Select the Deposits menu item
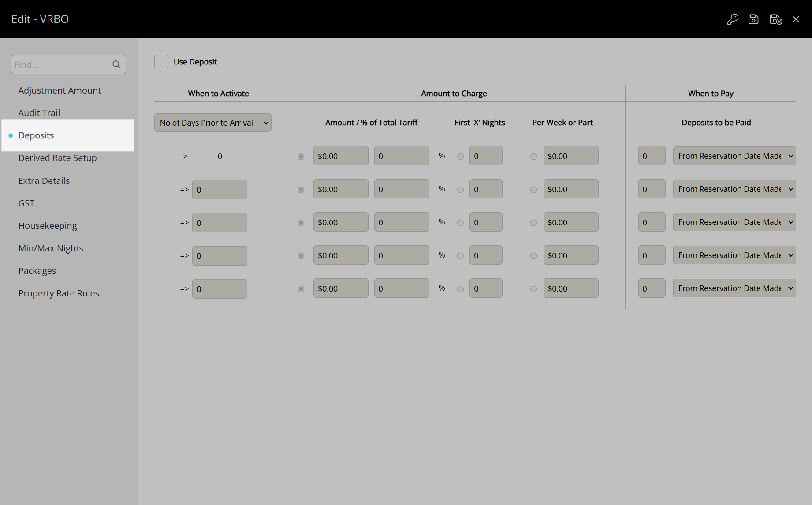This screenshot has height=505, width=812. pyautogui.click(x=68, y=135)
